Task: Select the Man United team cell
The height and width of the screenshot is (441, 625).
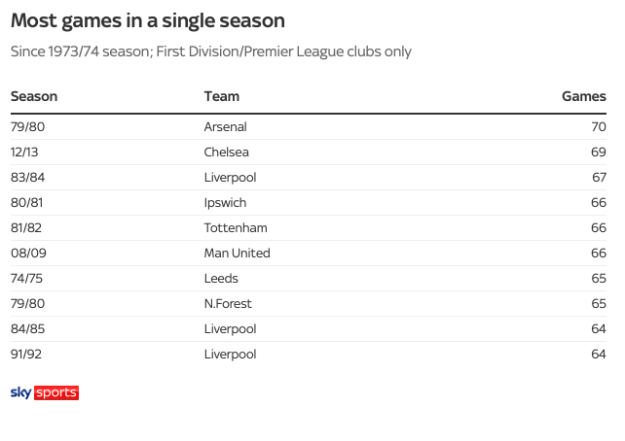Action: (x=237, y=253)
